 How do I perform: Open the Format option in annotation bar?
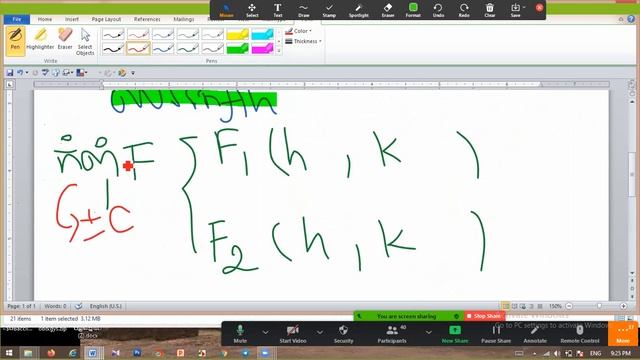click(x=413, y=10)
